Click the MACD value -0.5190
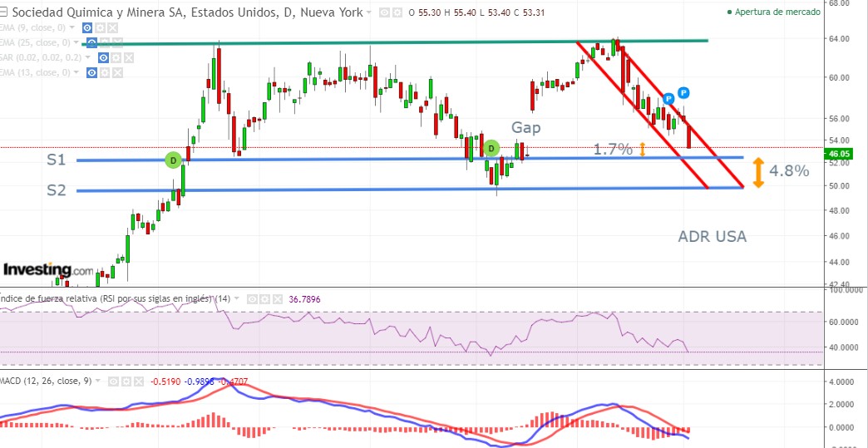868x448 pixels. [x=165, y=381]
